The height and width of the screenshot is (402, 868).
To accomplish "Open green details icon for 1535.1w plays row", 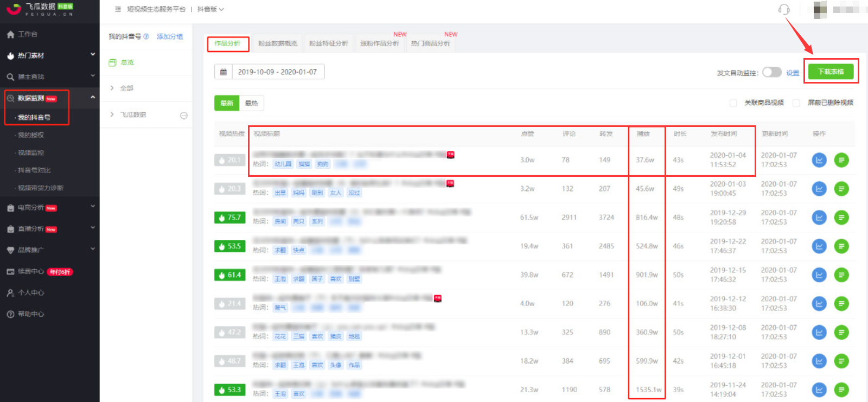I will click(x=841, y=390).
